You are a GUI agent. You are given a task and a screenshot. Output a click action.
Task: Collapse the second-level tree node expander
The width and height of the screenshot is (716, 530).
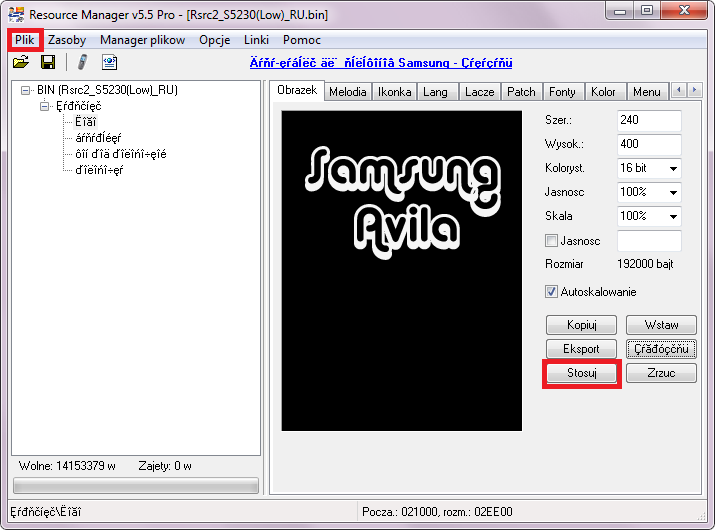(44, 106)
